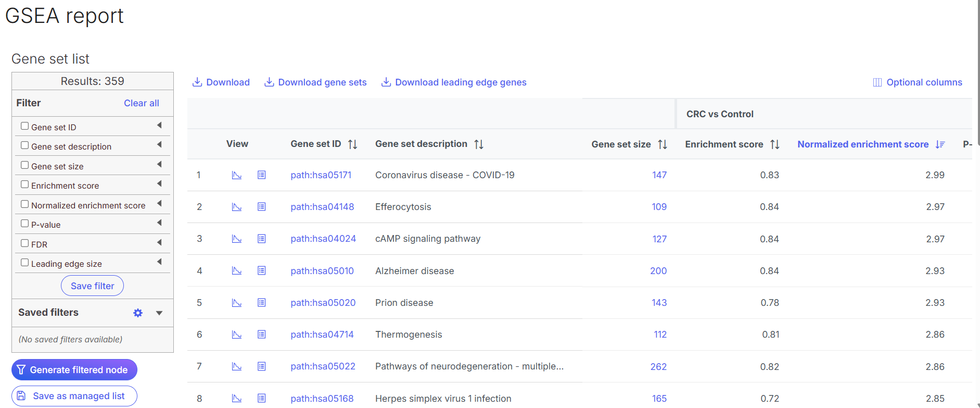Sort by Gene set size column arrows
980x408 pixels.
(x=662, y=144)
